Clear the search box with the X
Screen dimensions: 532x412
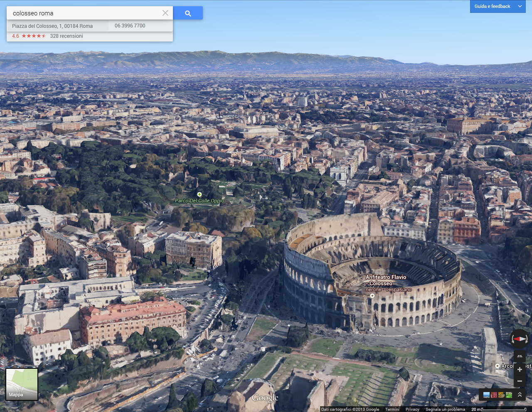[x=165, y=13]
